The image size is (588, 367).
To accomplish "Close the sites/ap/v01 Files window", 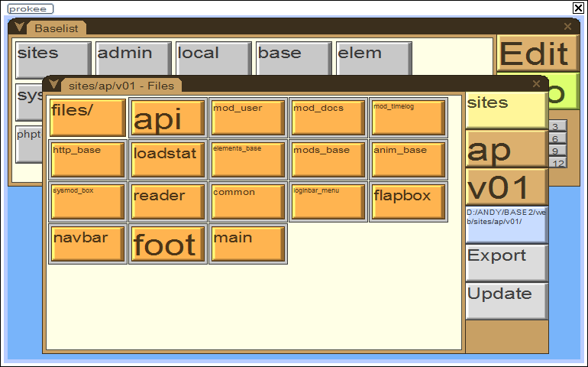I will click(536, 84).
